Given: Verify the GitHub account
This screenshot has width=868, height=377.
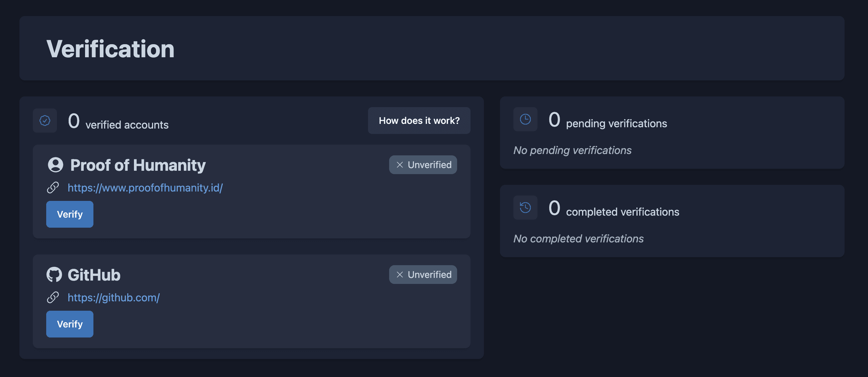Looking at the screenshot, I should 70,324.
